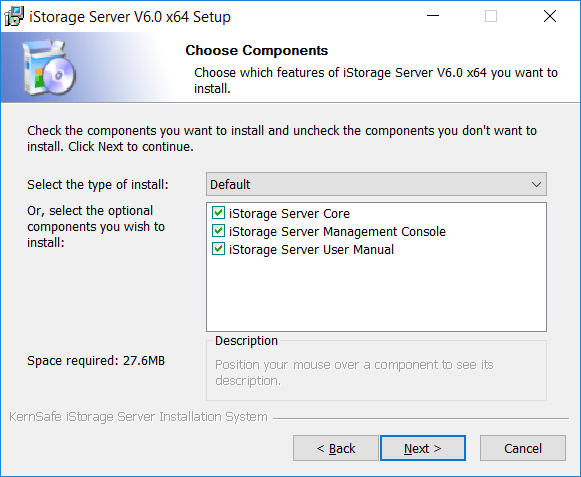The height and width of the screenshot is (477, 581).
Task: Open the install type dropdown arrow
Action: click(x=536, y=184)
